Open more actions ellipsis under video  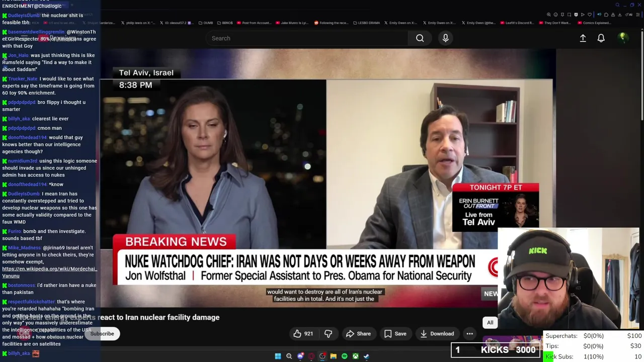point(469,333)
